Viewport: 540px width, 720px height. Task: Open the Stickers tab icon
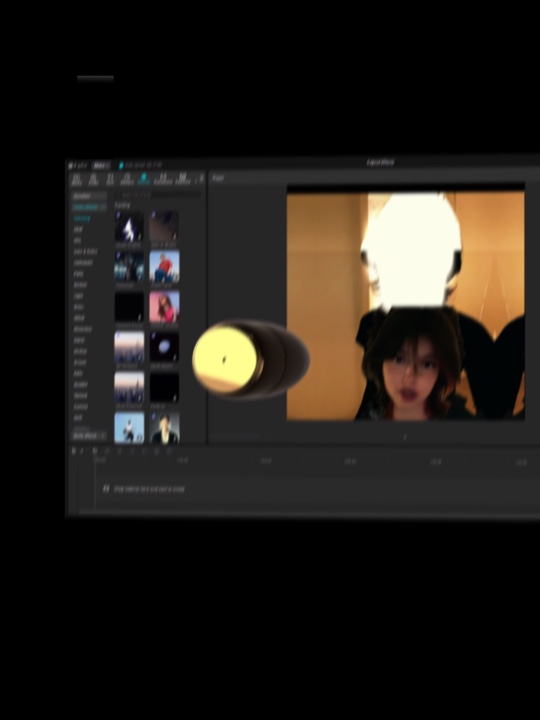[x=127, y=179]
